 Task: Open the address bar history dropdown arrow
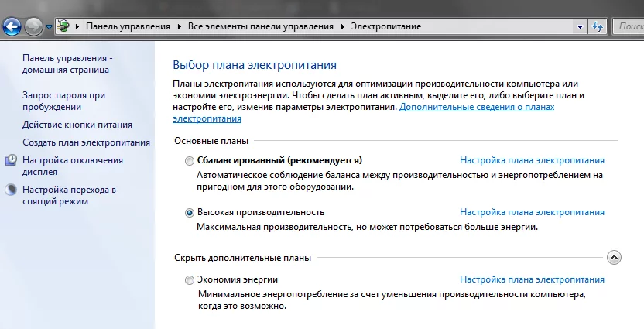point(581,26)
